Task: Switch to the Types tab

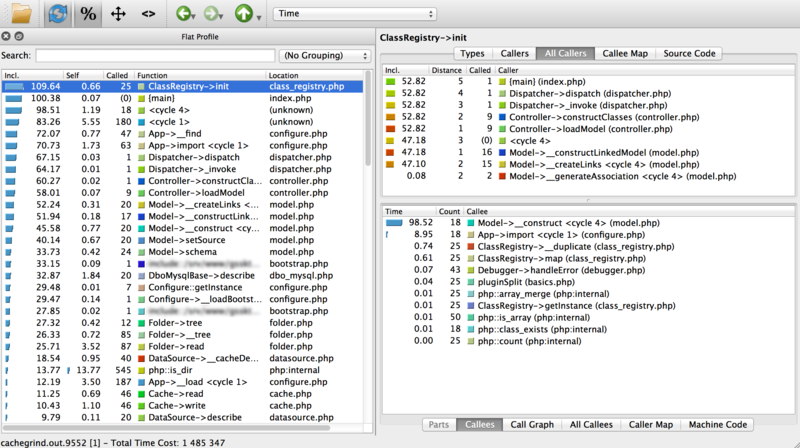Action: pyautogui.click(x=472, y=54)
